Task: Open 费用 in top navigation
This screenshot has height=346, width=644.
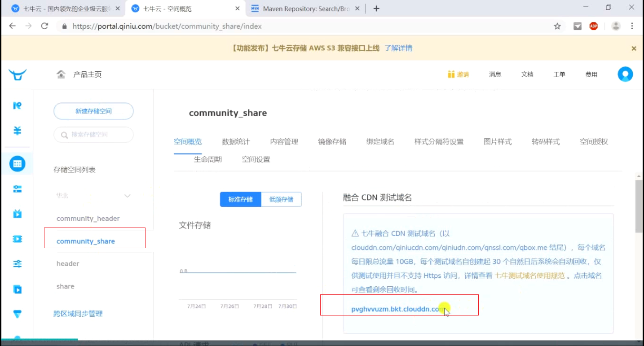Action: click(591, 74)
